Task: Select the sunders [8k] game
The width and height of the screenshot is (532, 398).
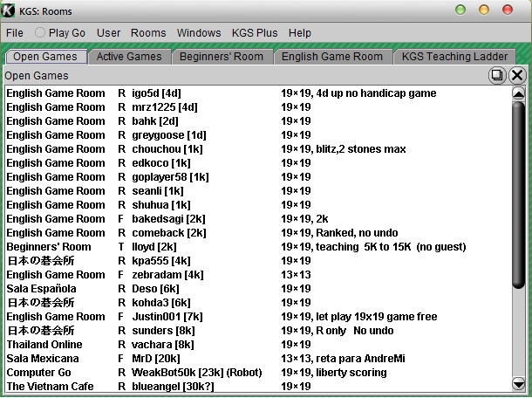Action: 258,331
